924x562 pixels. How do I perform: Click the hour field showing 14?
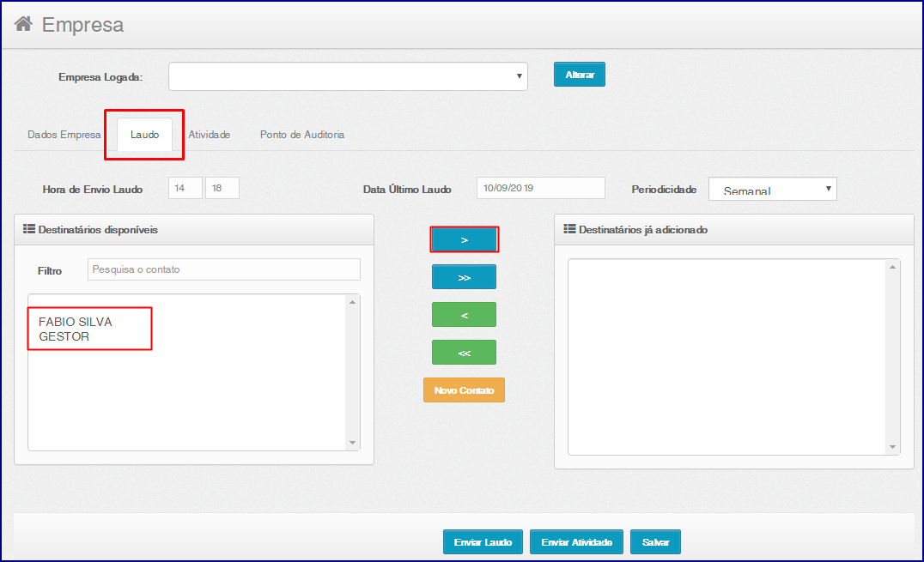coord(185,188)
